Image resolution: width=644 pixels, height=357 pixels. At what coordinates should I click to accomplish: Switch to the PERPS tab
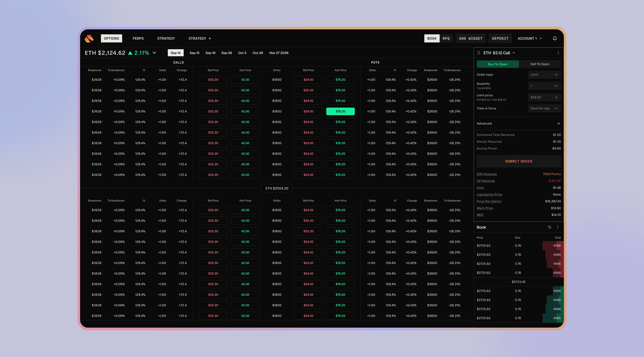coord(138,38)
